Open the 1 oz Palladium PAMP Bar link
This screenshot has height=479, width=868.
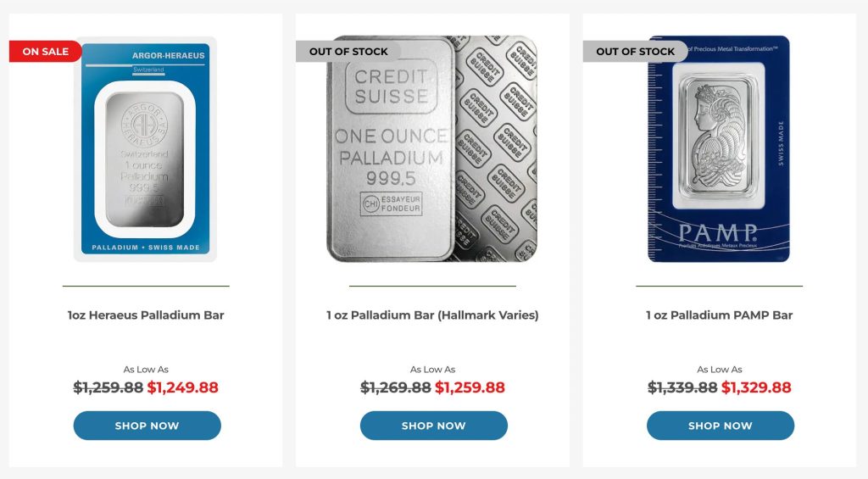coord(719,315)
